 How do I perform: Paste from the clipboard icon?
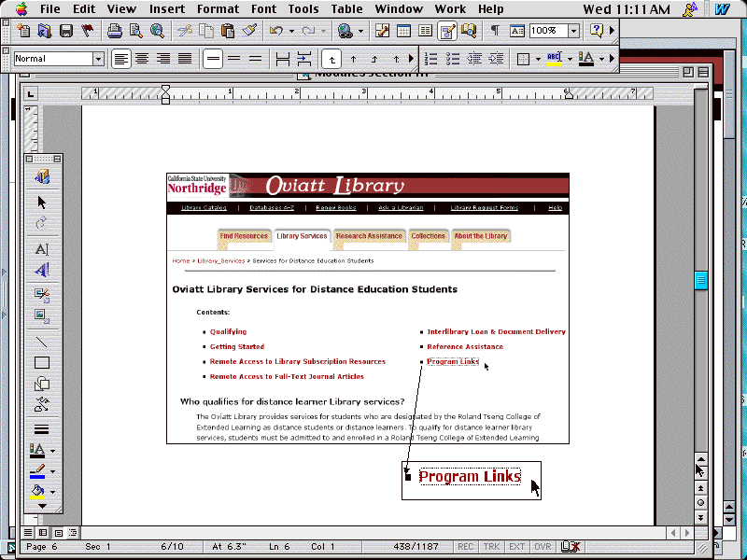click(228, 31)
